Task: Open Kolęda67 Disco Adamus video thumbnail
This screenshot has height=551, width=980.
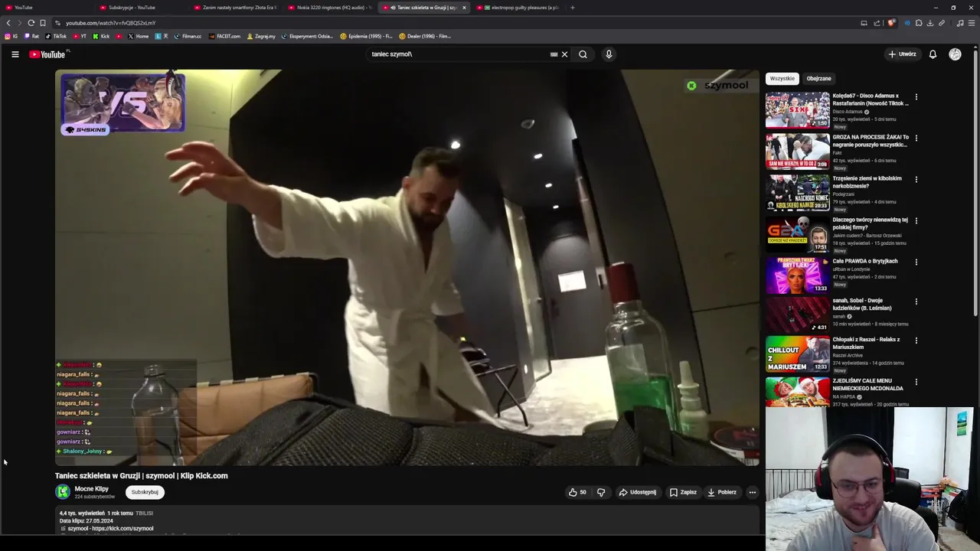Action: tap(797, 110)
